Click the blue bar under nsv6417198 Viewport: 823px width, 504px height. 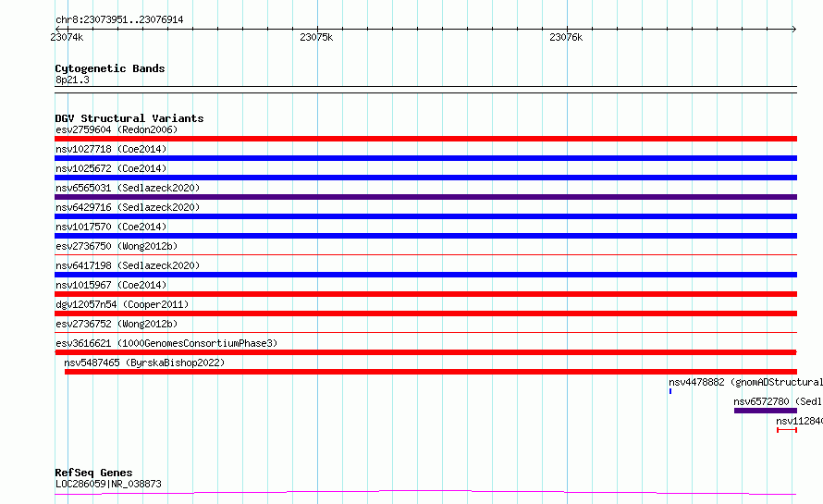[425, 275]
